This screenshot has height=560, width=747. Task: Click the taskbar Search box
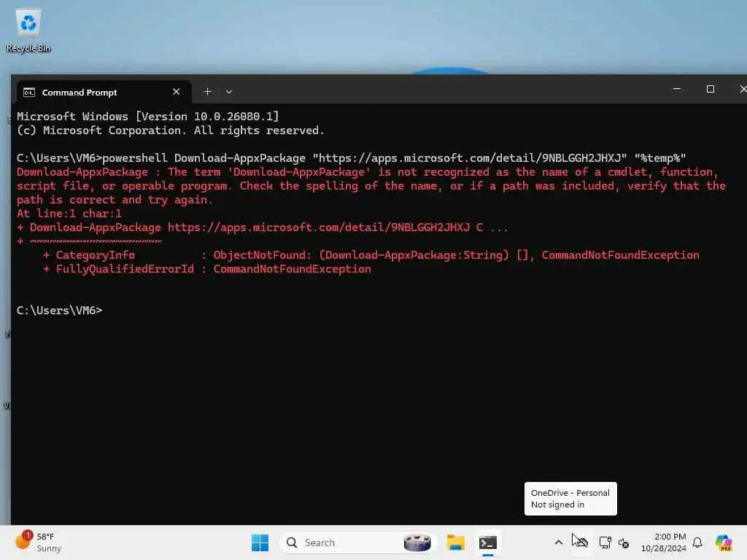click(358, 542)
